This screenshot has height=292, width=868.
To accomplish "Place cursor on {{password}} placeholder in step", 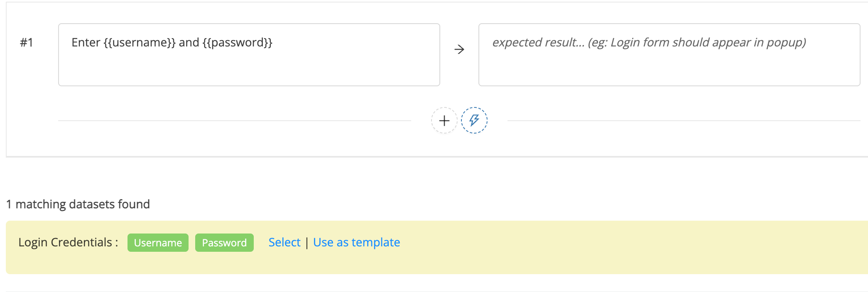I will click(x=237, y=42).
